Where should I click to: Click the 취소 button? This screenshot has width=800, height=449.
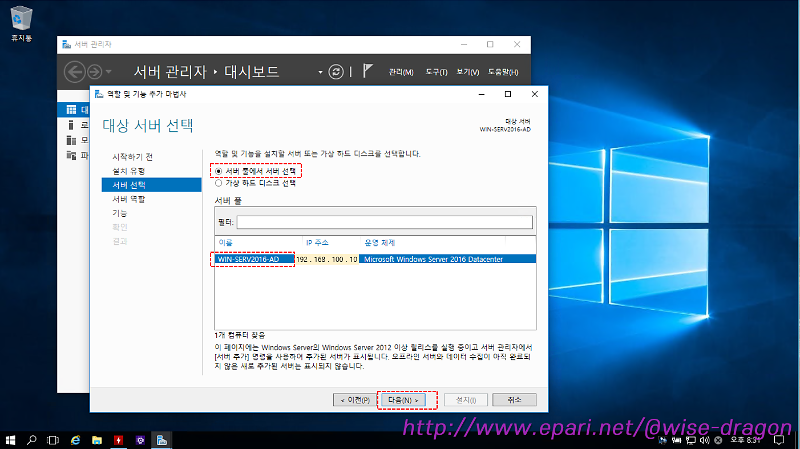tap(514, 400)
